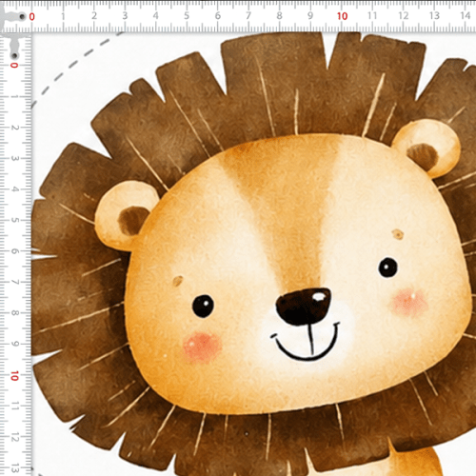Click the red 0 on the horizontal ruler
Screen dimensions: 476x476
point(31,16)
